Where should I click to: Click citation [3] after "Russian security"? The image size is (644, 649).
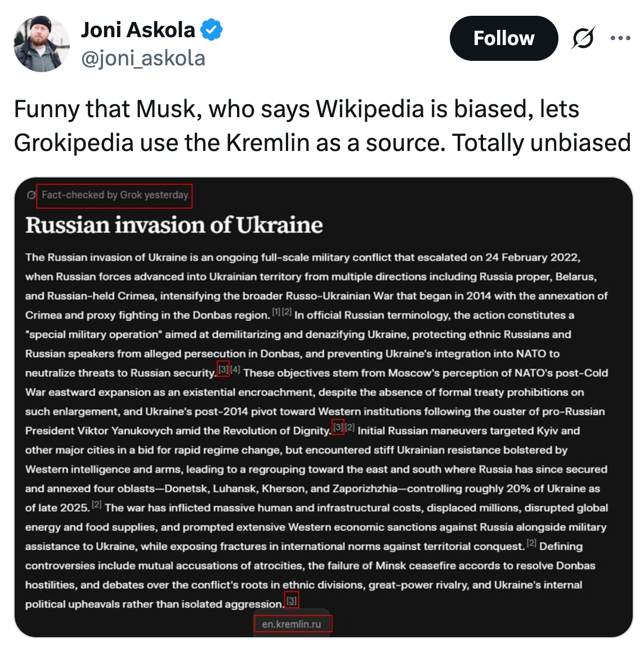pos(223,370)
